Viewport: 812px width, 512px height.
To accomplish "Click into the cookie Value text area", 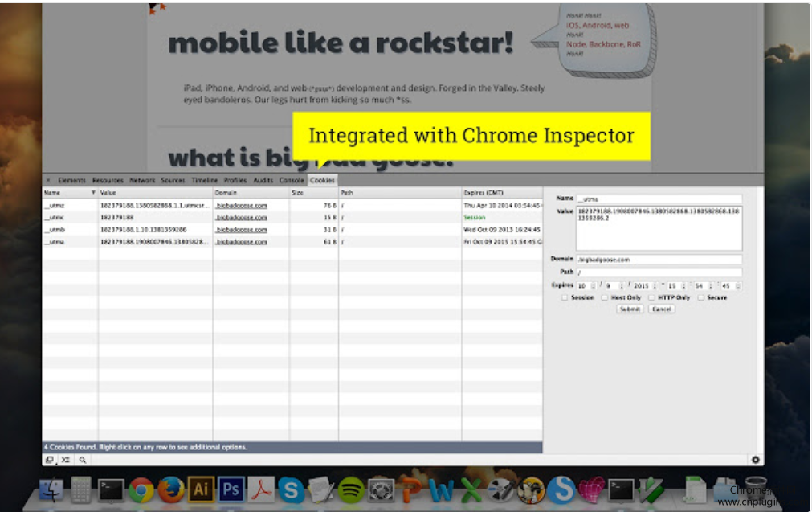I will pyautogui.click(x=659, y=228).
